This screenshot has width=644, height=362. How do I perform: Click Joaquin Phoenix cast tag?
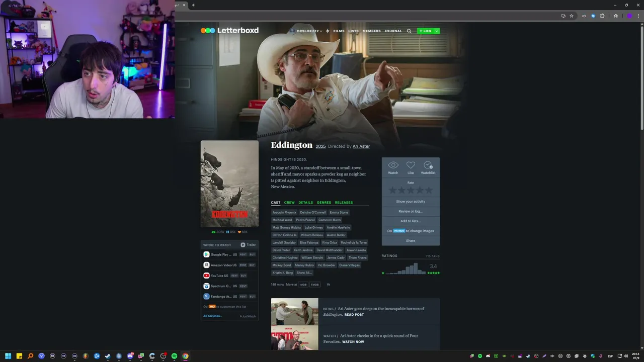[284, 212]
